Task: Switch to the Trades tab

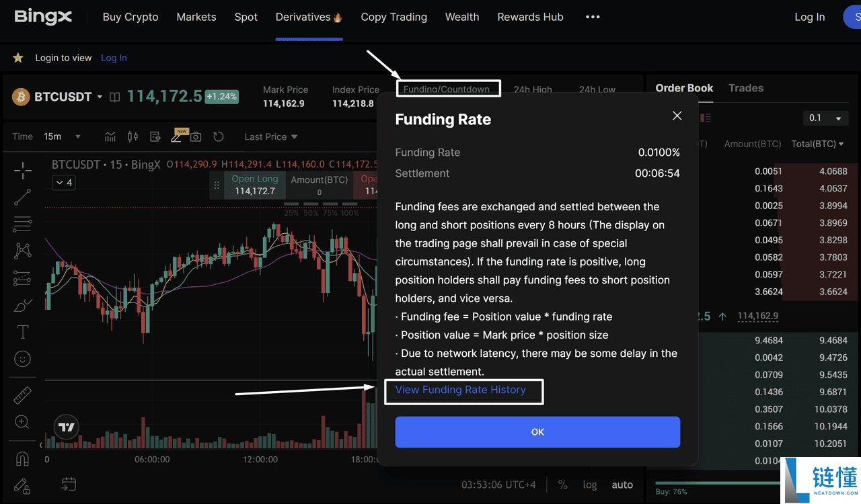Action: (x=745, y=88)
